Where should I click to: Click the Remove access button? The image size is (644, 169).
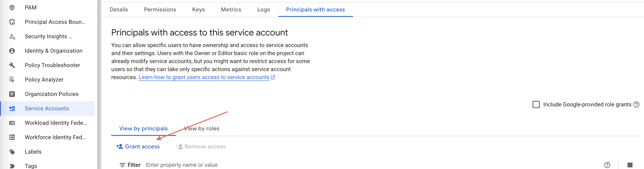(x=201, y=147)
